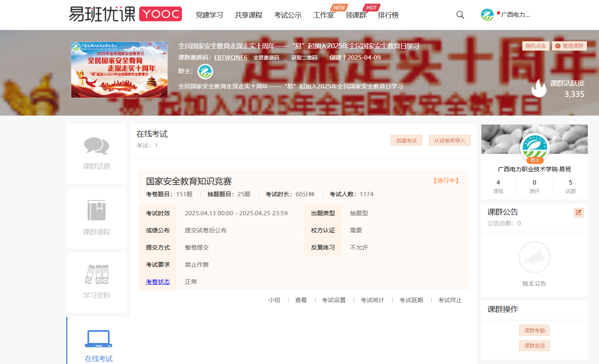Open 课群课程 via the book icon
This screenshot has width=599, height=364.
click(96, 210)
